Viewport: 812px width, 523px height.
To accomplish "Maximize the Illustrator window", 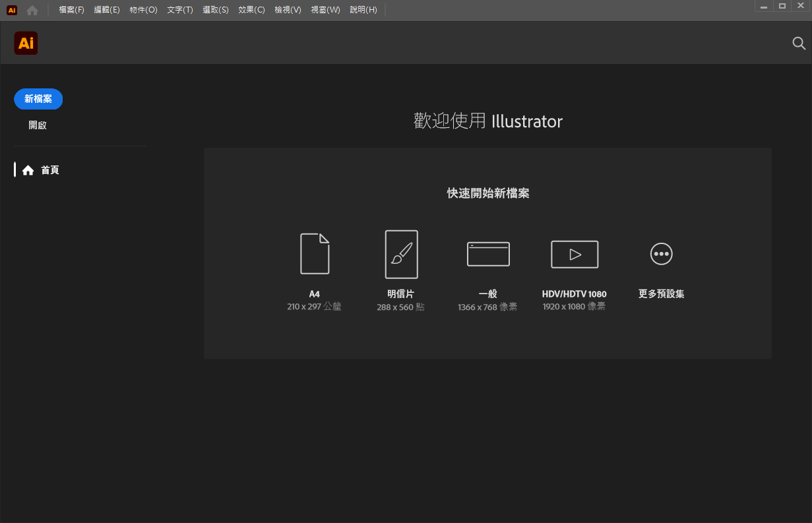I will (782, 6).
